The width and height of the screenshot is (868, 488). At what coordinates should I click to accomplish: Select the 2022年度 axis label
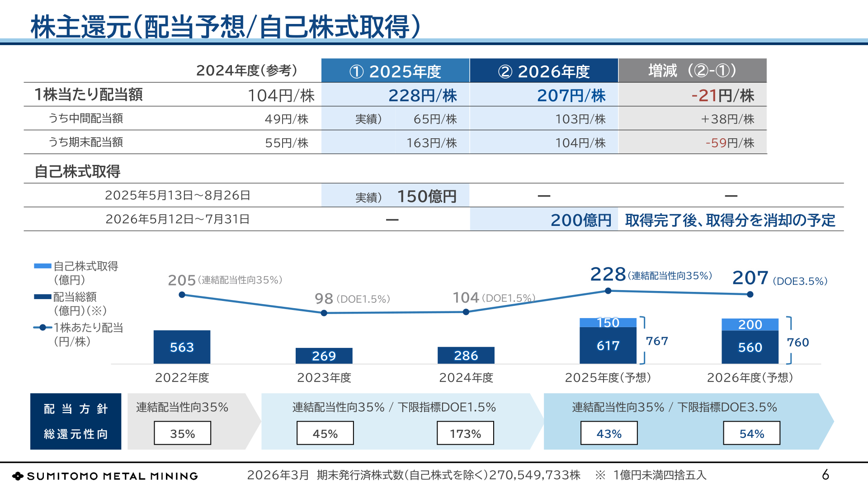182,378
